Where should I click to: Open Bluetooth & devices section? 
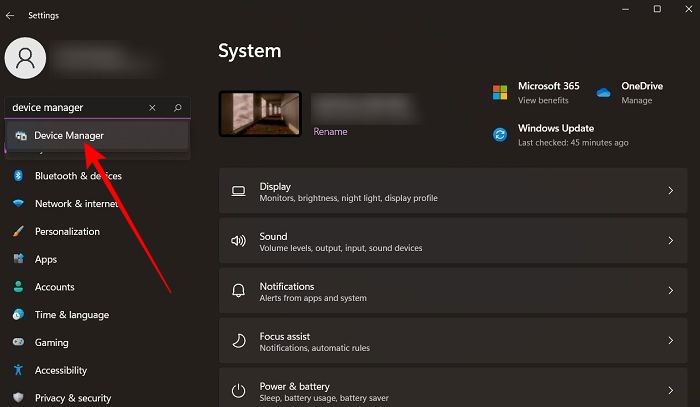click(78, 176)
